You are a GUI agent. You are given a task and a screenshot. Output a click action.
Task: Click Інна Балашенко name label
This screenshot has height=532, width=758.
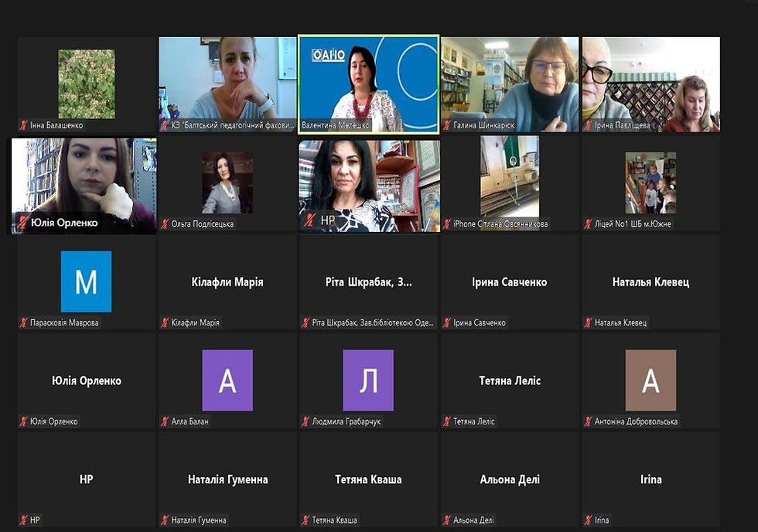[56, 125]
